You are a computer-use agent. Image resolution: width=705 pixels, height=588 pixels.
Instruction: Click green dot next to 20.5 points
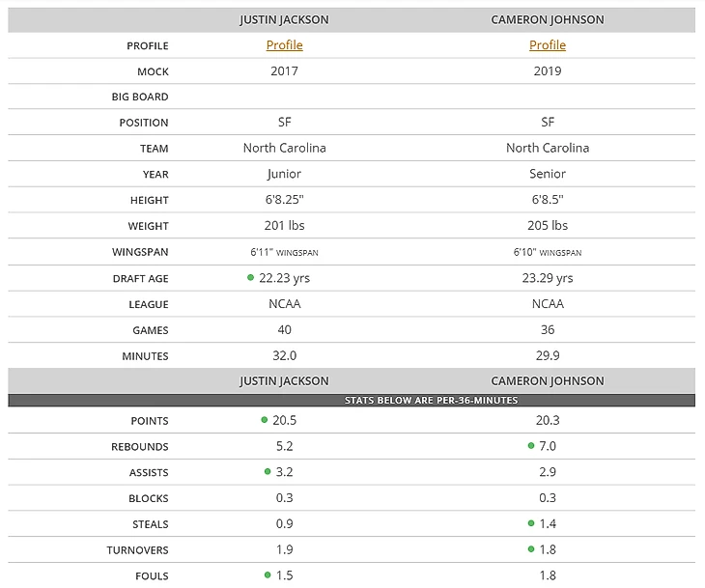[264, 420]
